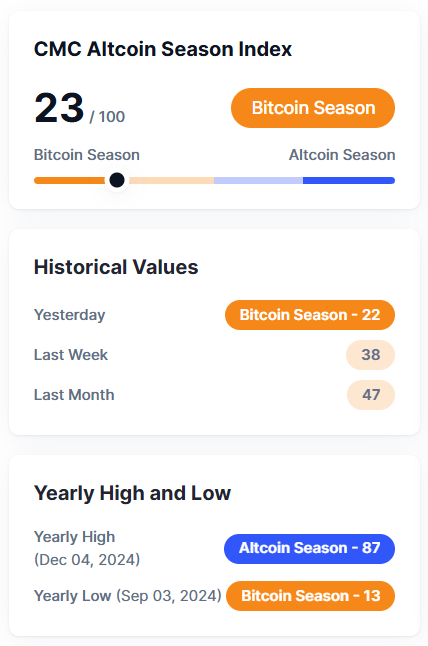Click the Yearly Low (Sep 03, 2024) label
This screenshot has height=646, width=428.
[x=128, y=596]
